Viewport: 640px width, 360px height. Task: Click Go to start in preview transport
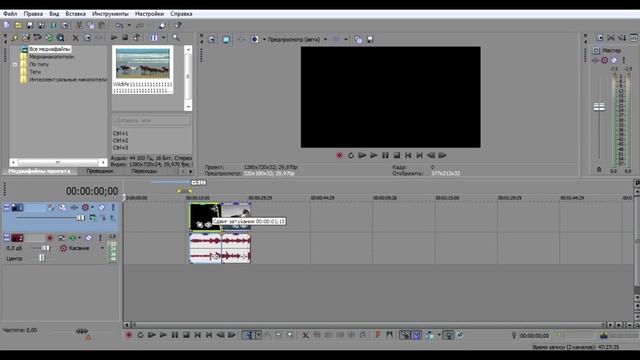408,156
